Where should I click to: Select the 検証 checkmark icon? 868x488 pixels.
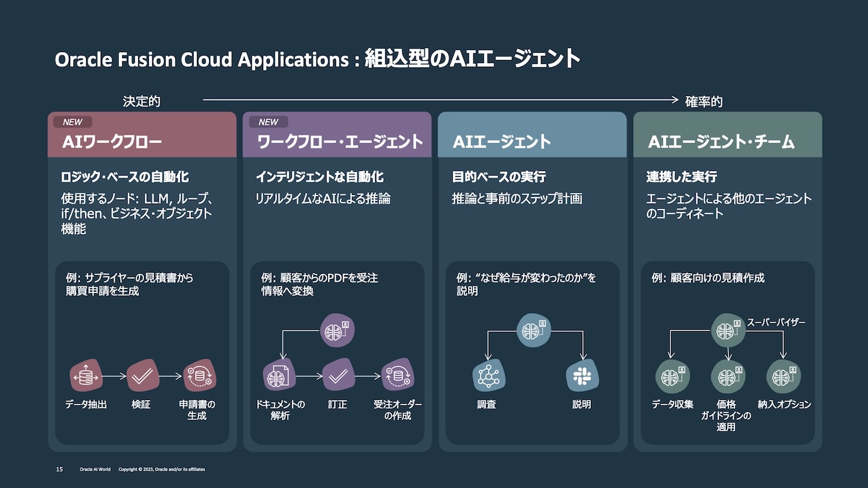pos(141,376)
